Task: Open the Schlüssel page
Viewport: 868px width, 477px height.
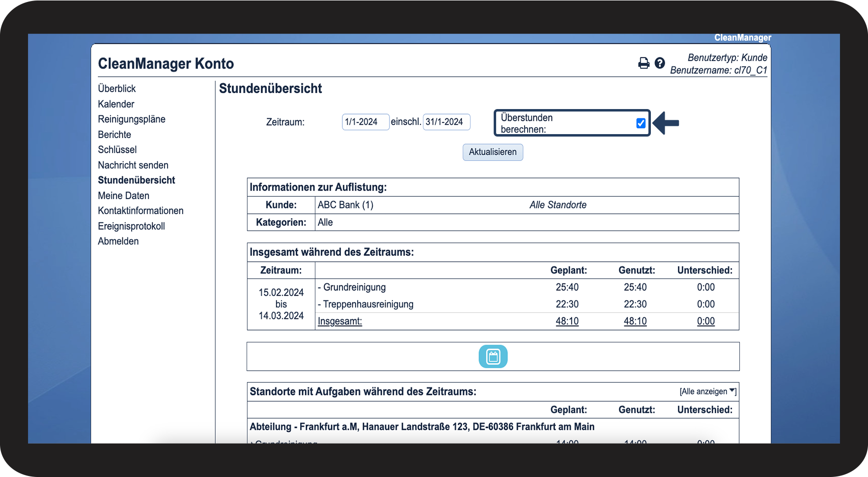Action: [117, 150]
